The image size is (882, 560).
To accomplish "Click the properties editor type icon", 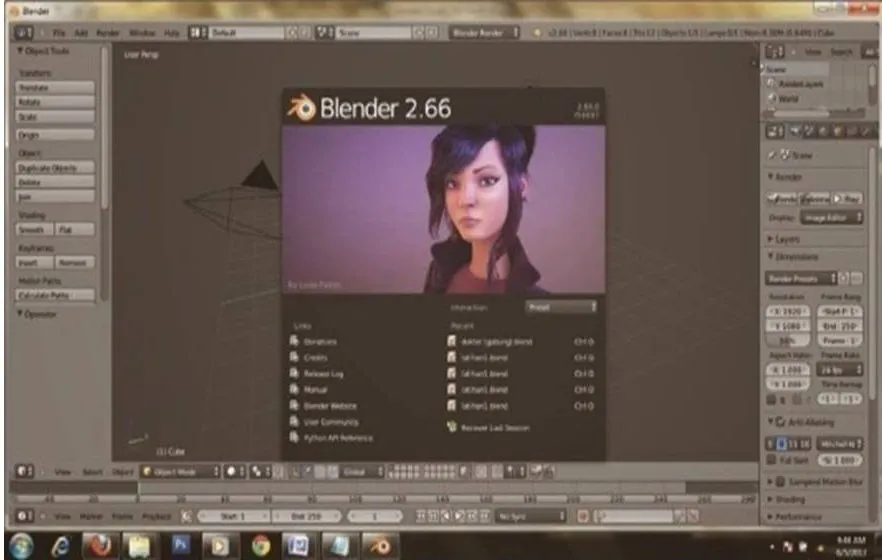I will point(775,131).
